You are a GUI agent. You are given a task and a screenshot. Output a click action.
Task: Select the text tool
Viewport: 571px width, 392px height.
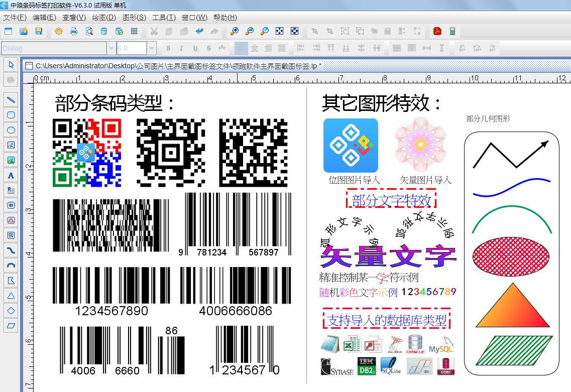(11, 175)
